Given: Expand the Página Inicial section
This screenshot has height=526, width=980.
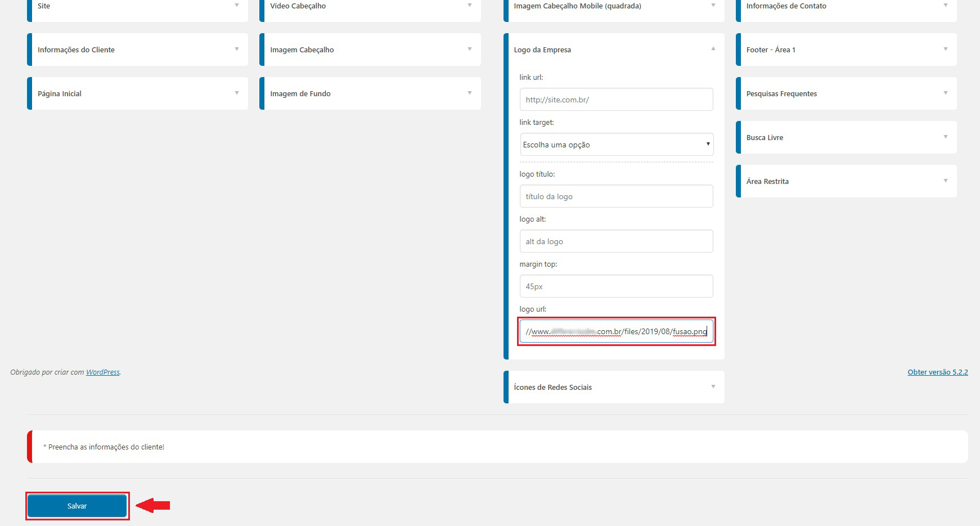Looking at the screenshot, I should point(237,93).
